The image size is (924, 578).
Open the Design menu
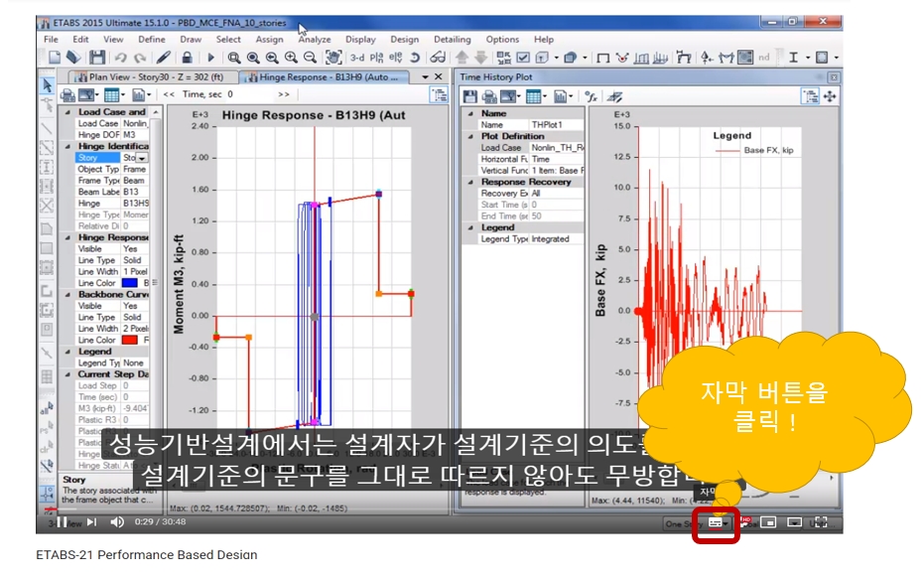[404, 40]
